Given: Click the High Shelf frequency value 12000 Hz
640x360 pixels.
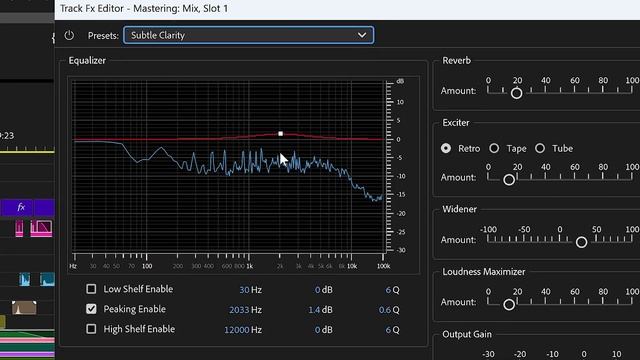Looking at the screenshot, I should point(236,330).
